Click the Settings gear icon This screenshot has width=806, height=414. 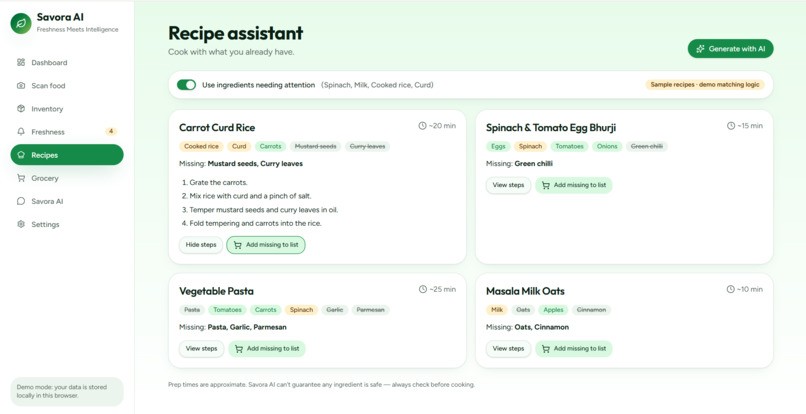click(x=21, y=224)
